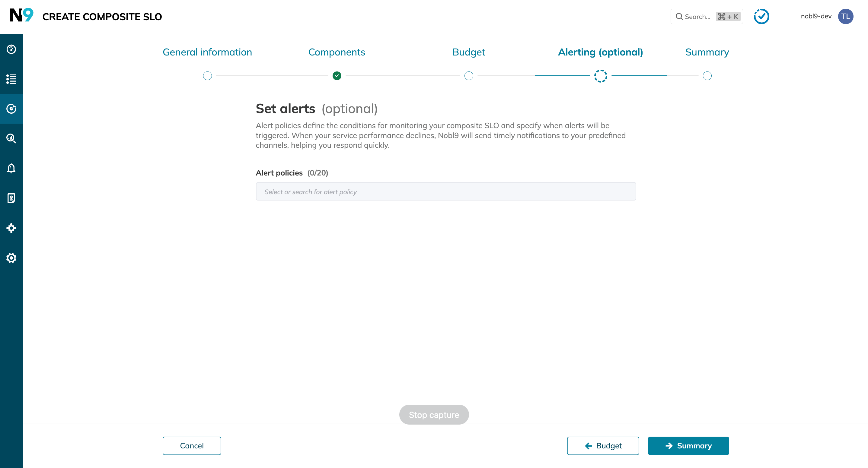Toggle the Components completed step indicator

337,75
